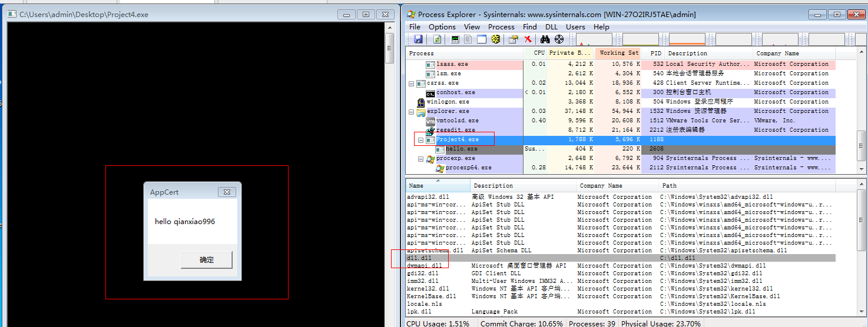The width and height of the screenshot is (868, 327).
Task: Click the Save toolbar icon in Process Explorer
Action: coord(418,39)
